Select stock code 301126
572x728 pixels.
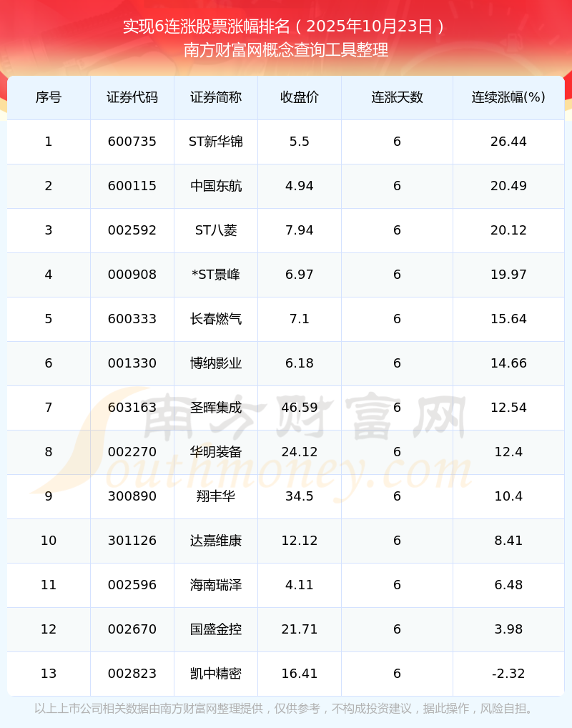(132, 541)
